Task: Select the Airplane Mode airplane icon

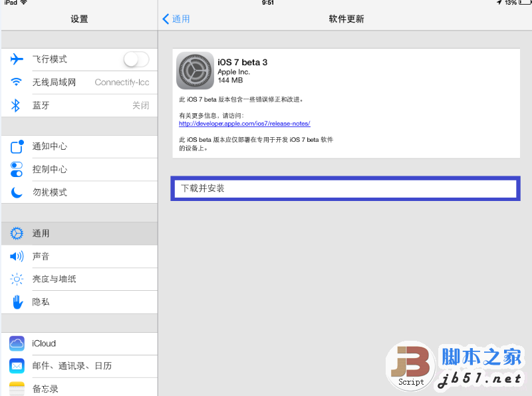Action: coord(16,59)
